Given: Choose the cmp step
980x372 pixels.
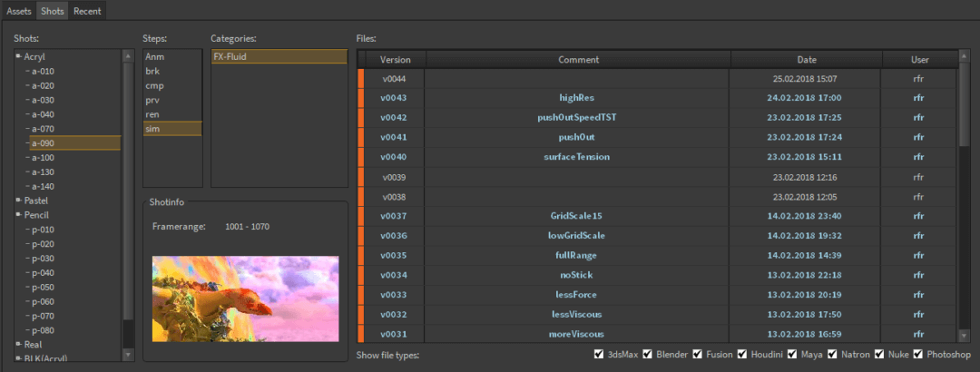Looking at the screenshot, I should coord(154,85).
